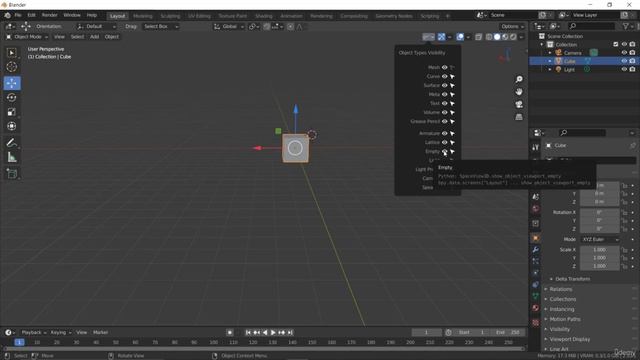Open the Options dropdown in viewport header
This screenshot has height=360, width=640.
(x=512, y=27)
